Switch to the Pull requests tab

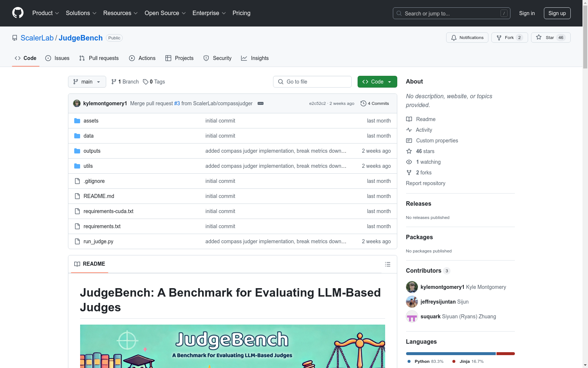click(99, 58)
